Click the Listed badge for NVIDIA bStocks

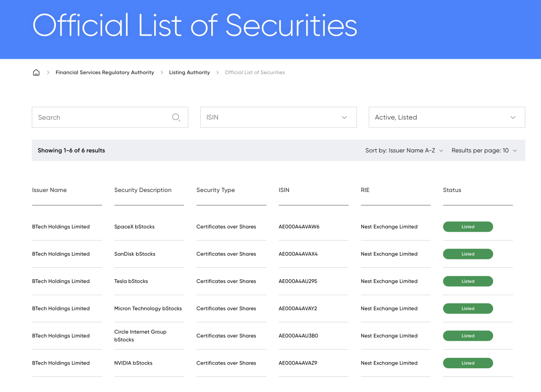(x=468, y=363)
